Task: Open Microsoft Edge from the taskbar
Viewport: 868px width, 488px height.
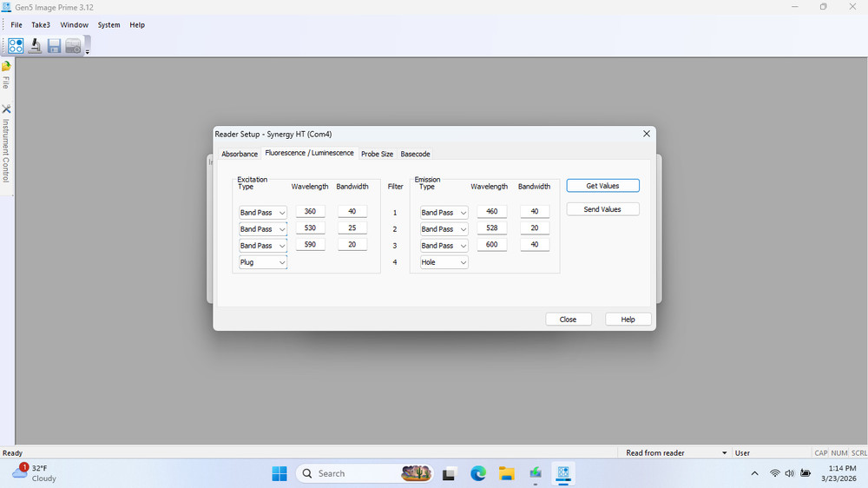Action: click(477, 473)
